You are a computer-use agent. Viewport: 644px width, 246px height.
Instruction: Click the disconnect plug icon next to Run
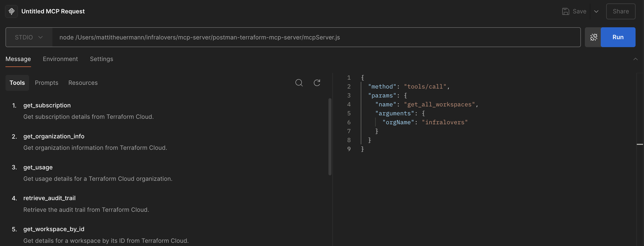[593, 37]
